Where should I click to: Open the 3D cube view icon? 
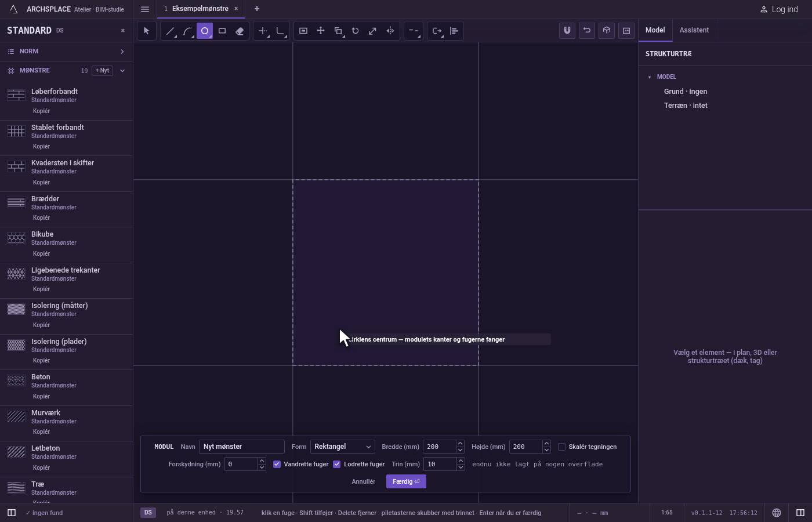coord(607,31)
